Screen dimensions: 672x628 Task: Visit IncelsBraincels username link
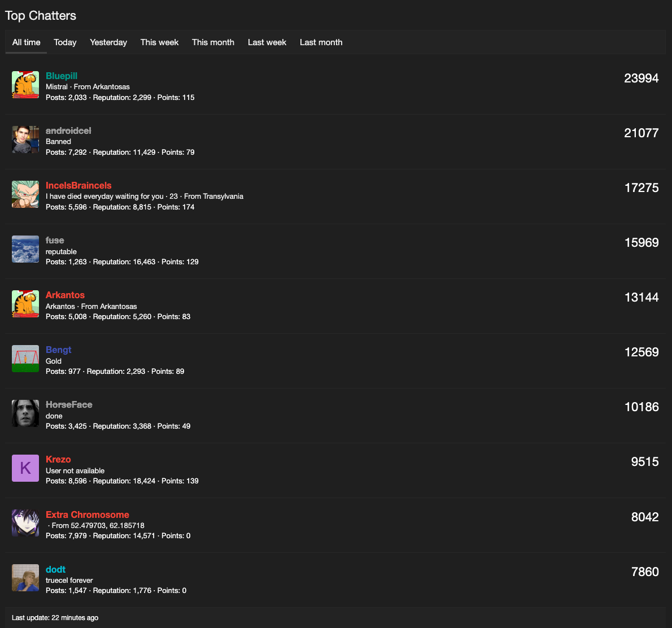tap(78, 186)
